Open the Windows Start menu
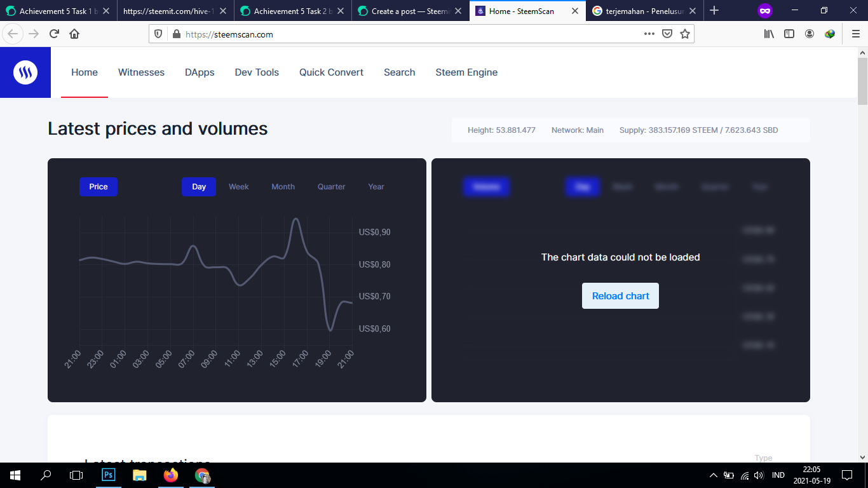This screenshot has width=868, height=488. click(15, 475)
